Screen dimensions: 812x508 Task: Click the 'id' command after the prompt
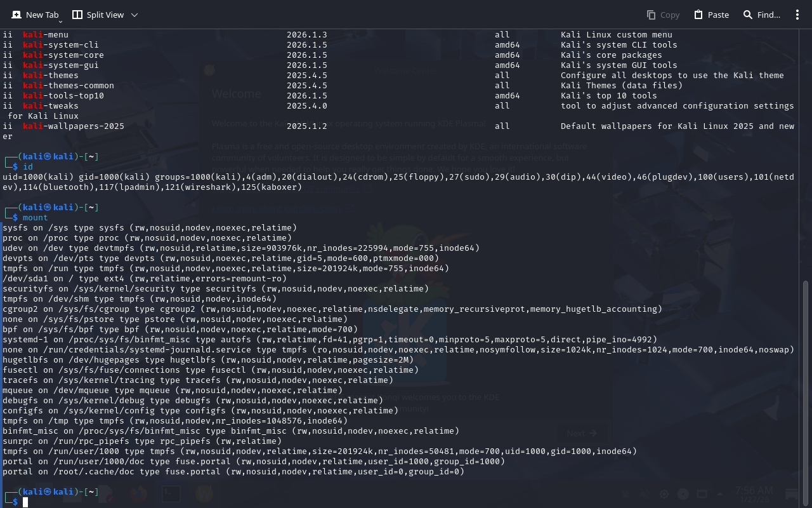28,167
